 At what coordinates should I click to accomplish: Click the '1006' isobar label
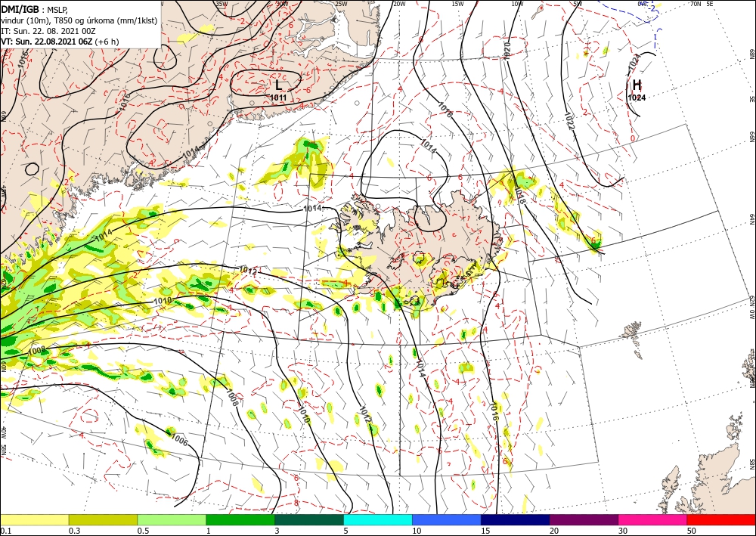click(179, 439)
